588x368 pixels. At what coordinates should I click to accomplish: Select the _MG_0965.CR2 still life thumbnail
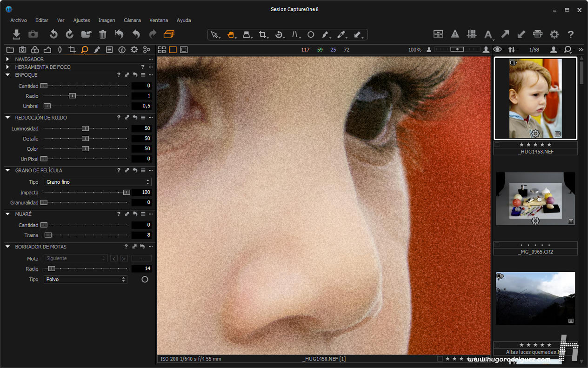click(535, 199)
